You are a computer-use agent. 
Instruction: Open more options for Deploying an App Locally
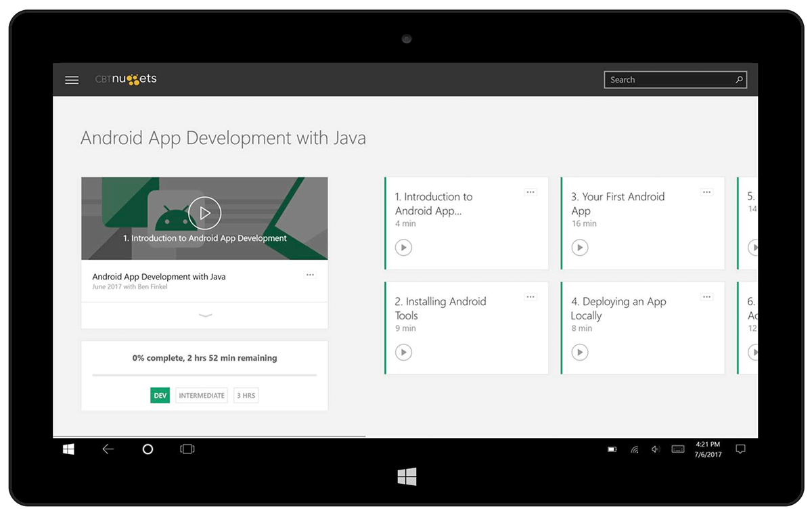tap(706, 297)
